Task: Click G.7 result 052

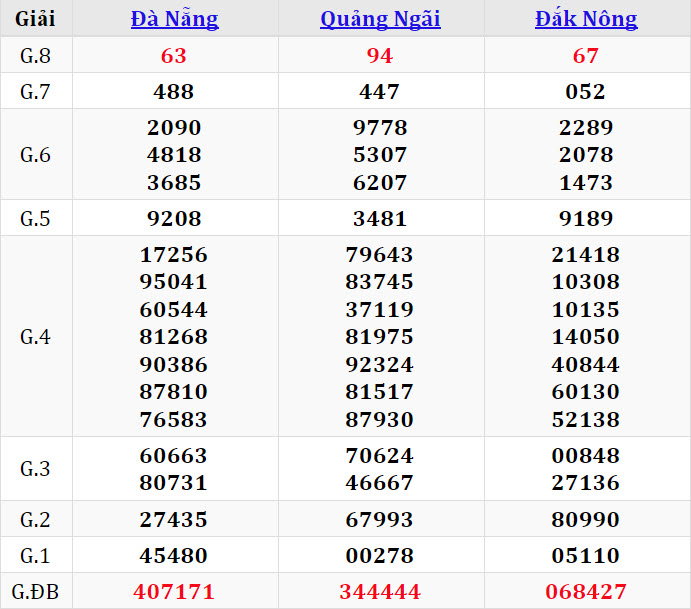Action: click(x=586, y=92)
